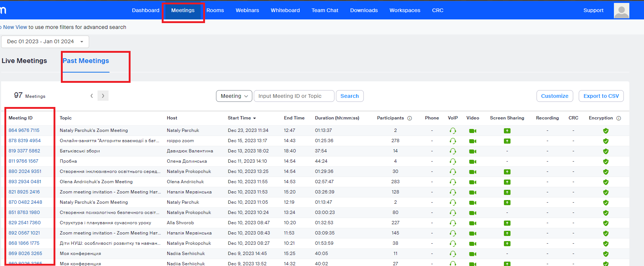Click the Encryption column info icon
Image resolution: width=644 pixels, height=266 pixels.
click(619, 118)
